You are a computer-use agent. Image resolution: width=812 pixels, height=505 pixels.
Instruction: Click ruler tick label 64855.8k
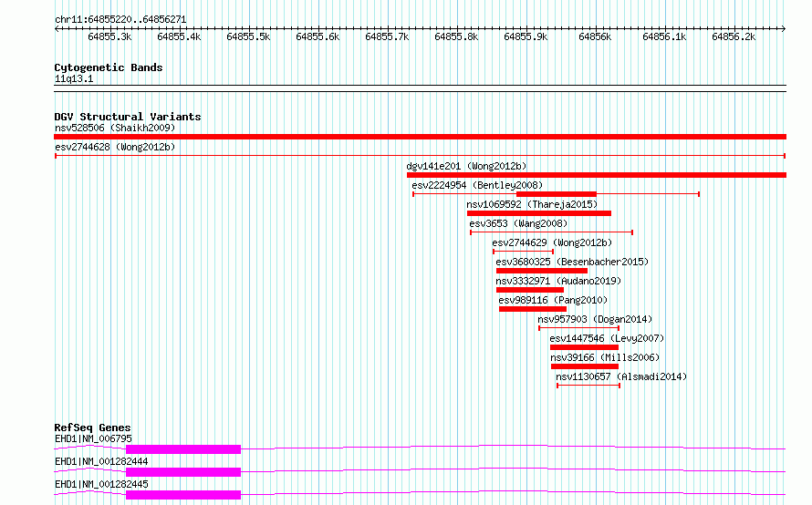[456, 37]
